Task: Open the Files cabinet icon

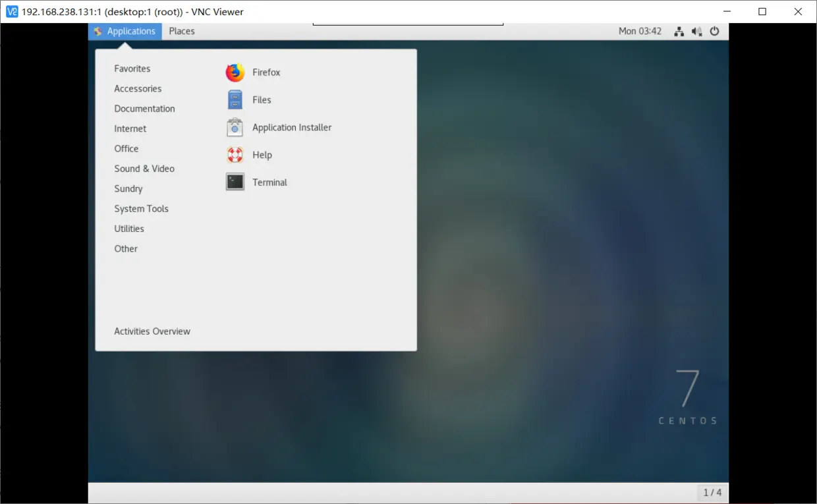Action: pyautogui.click(x=235, y=100)
